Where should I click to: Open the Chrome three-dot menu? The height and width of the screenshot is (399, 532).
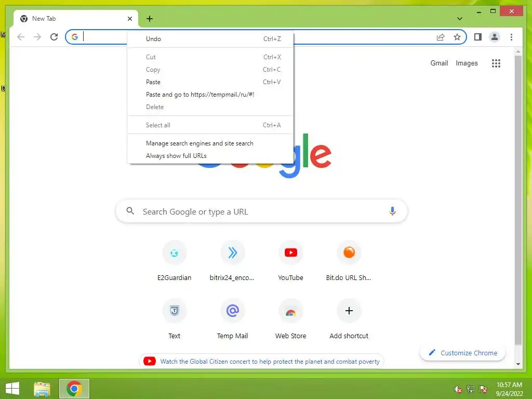click(x=511, y=37)
